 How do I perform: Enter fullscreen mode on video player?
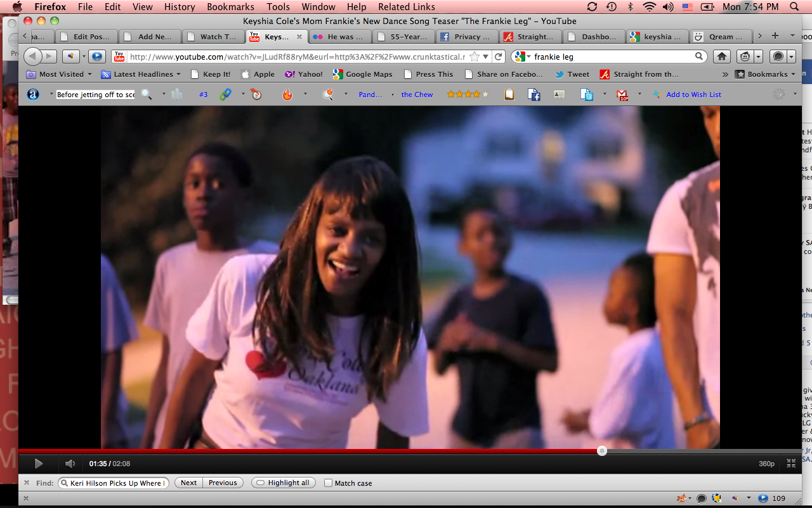click(x=791, y=464)
